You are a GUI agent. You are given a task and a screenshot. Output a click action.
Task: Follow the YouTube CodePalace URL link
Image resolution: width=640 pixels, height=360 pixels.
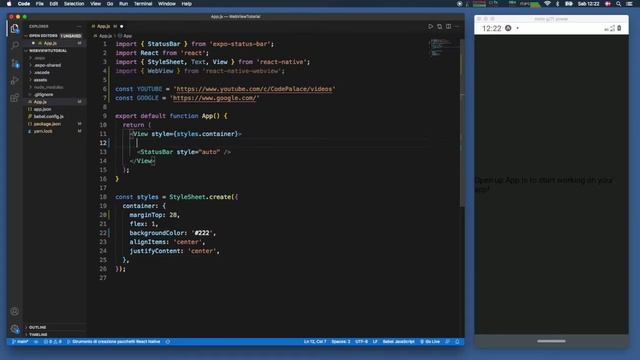254,89
